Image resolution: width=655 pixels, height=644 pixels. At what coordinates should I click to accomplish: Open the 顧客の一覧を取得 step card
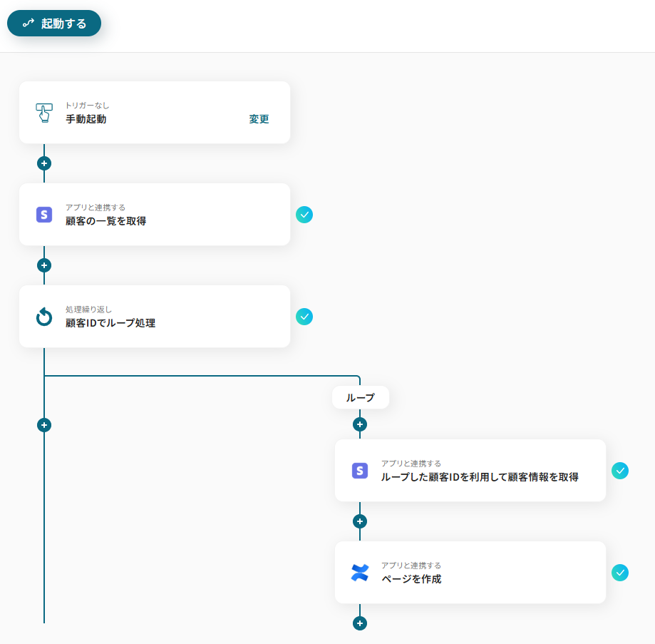(x=155, y=215)
